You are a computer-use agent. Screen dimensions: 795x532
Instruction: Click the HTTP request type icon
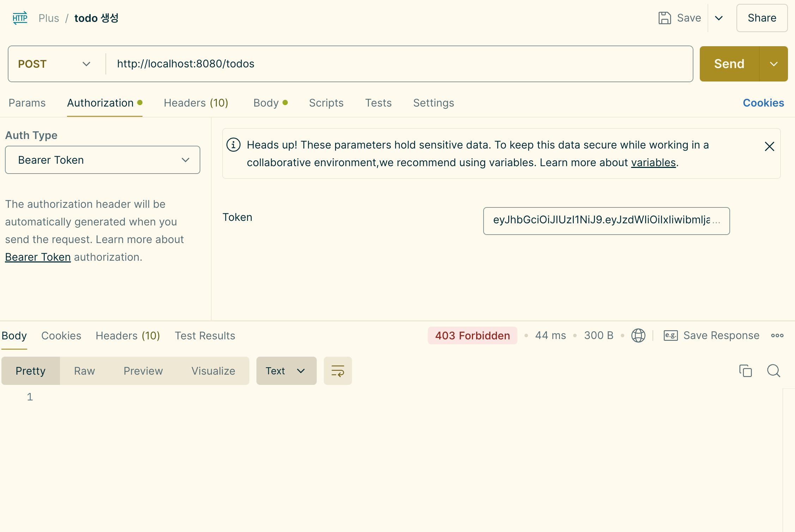pos(20,18)
